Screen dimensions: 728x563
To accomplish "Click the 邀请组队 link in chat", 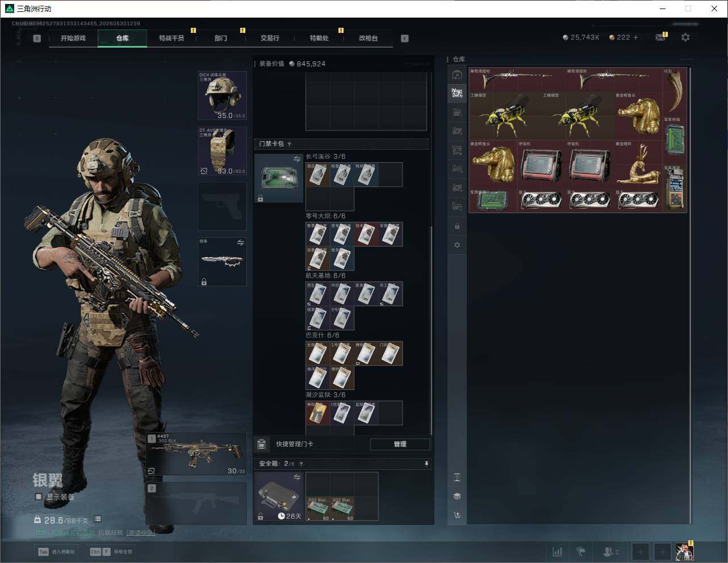I will tap(141, 533).
